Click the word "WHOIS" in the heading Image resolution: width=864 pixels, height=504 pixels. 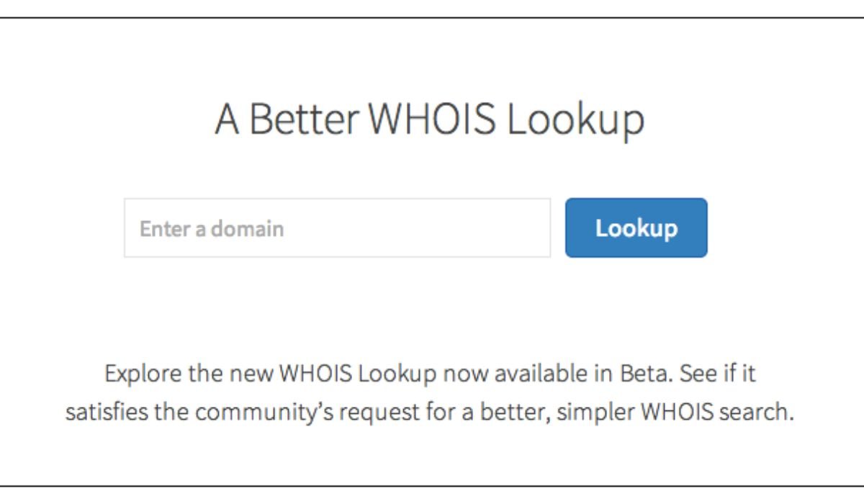point(435,120)
